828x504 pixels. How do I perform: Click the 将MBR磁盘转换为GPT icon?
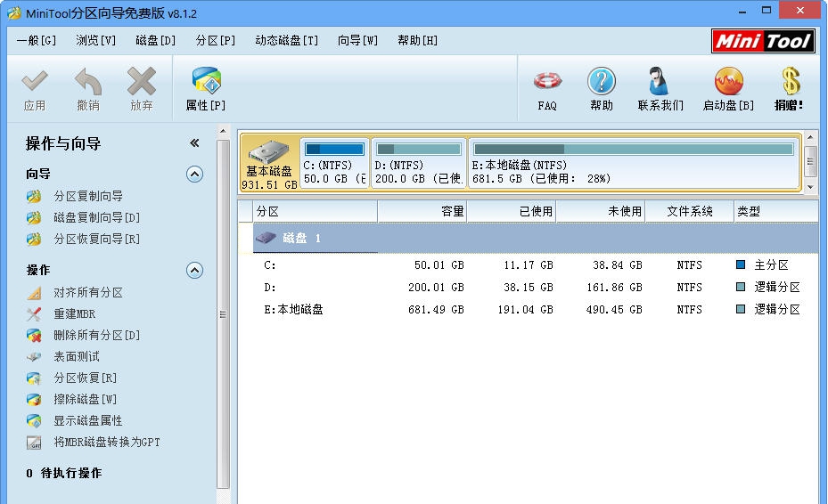[x=34, y=443]
